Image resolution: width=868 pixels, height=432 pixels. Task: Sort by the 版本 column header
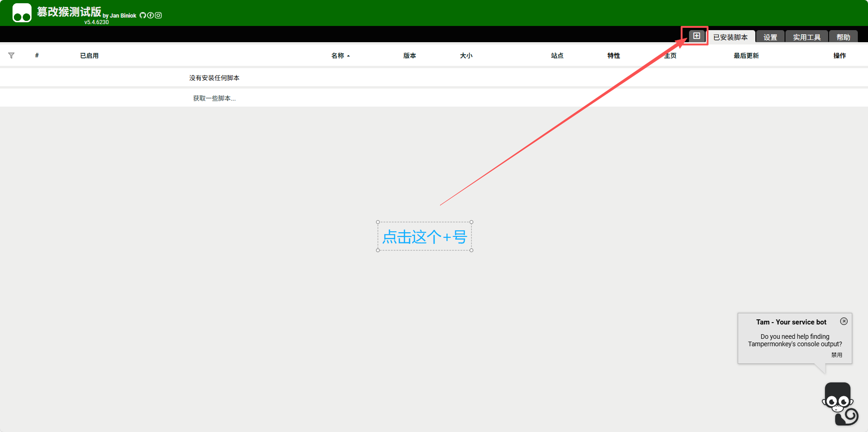point(409,56)
